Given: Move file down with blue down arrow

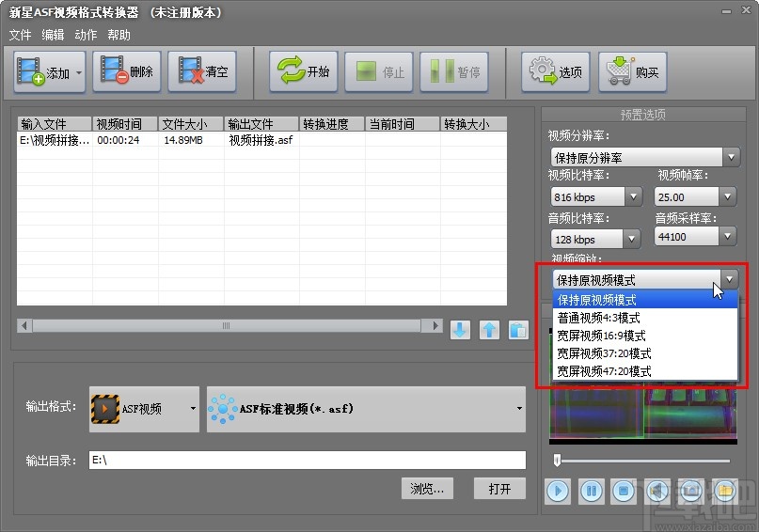Looking at the screenshot, I should [460, 330].
